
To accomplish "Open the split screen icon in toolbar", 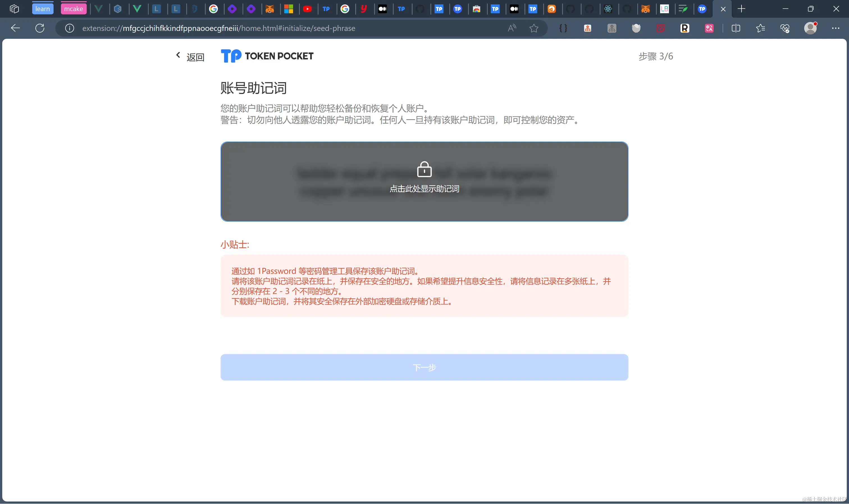I will [736, 28].
